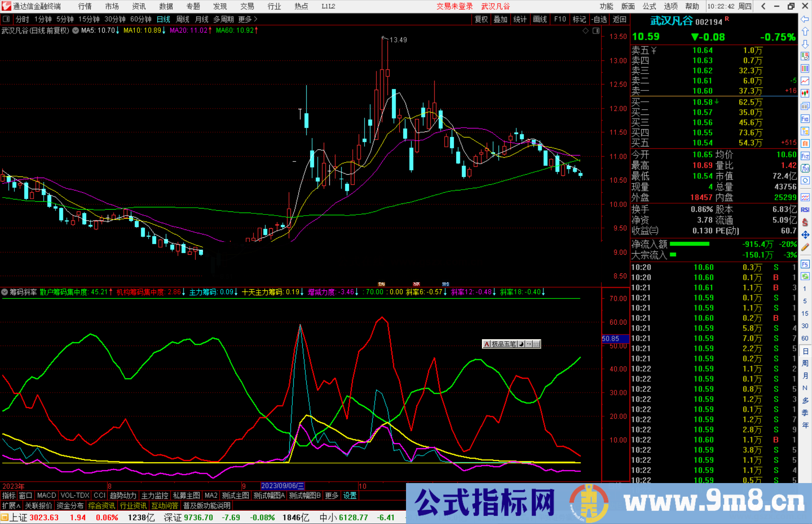Click the green refresh icon in the right sidebar

click(x=805, y=276)
